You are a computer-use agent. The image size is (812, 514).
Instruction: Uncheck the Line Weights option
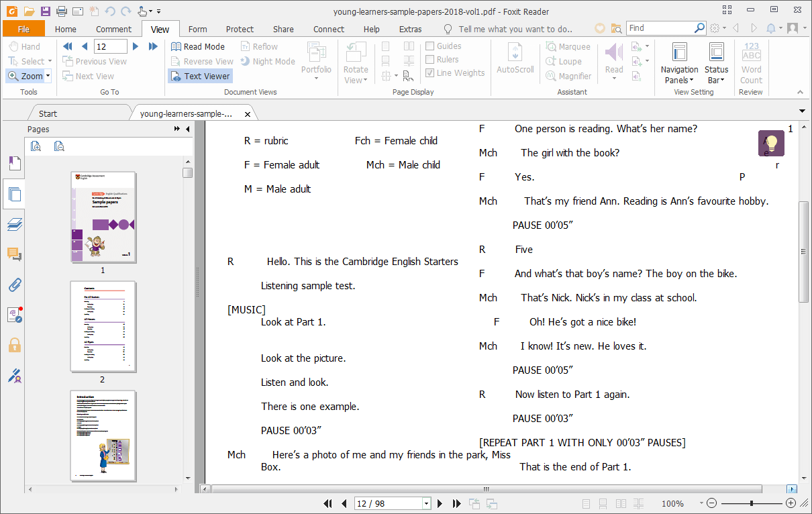pyautogui.click(x=430, y=73)
